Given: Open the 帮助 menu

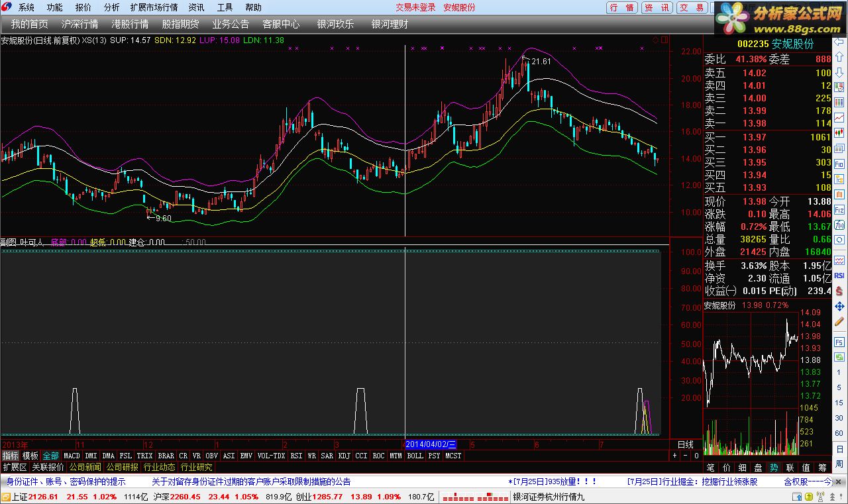Looking at the screenshot, I should 253,7.
